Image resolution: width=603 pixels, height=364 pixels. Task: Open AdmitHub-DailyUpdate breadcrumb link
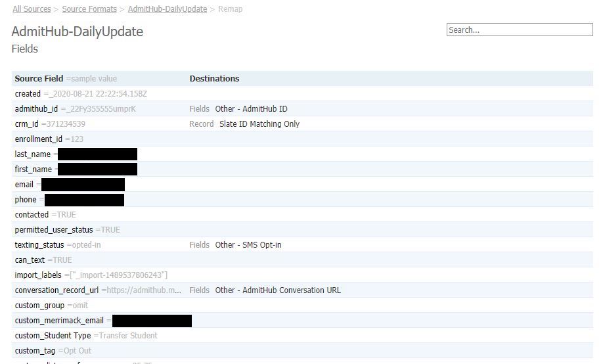pos(167,9)
